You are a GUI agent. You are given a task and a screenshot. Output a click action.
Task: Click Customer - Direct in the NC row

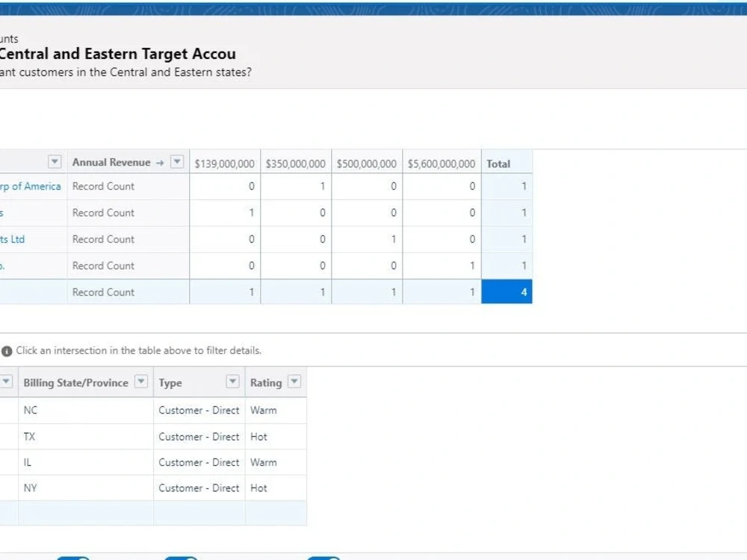[199, 411]
